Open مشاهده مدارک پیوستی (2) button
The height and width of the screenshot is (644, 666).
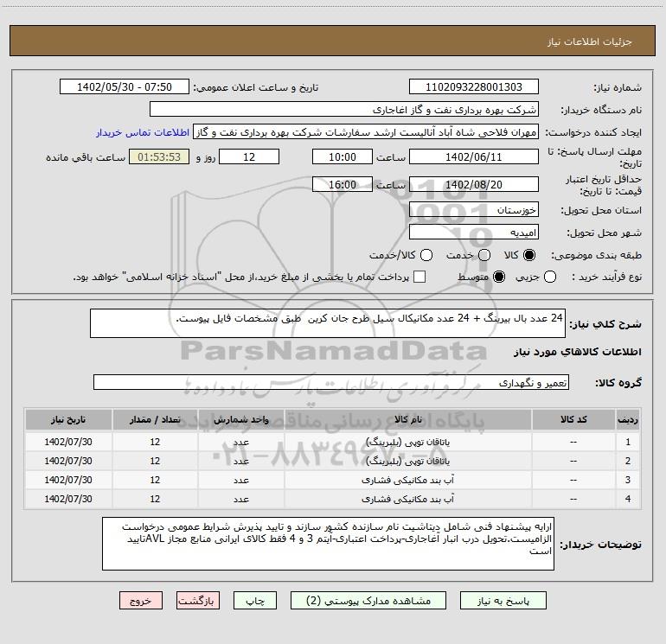coord(368,601)
